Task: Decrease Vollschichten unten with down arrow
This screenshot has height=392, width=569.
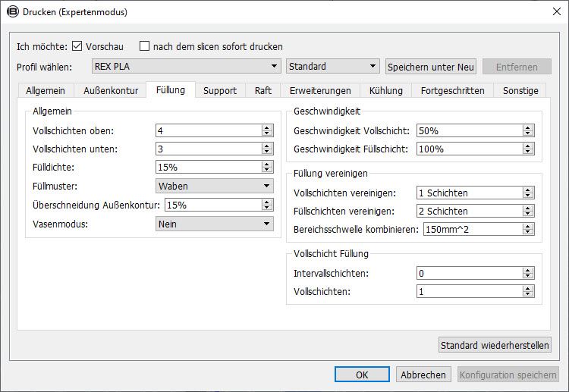Action: (x=267, y=151)
